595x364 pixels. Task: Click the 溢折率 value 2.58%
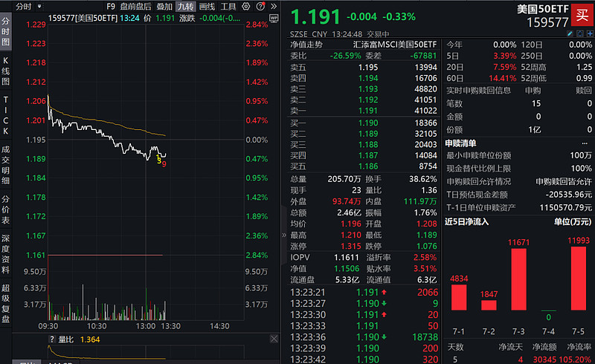[425, 258]
